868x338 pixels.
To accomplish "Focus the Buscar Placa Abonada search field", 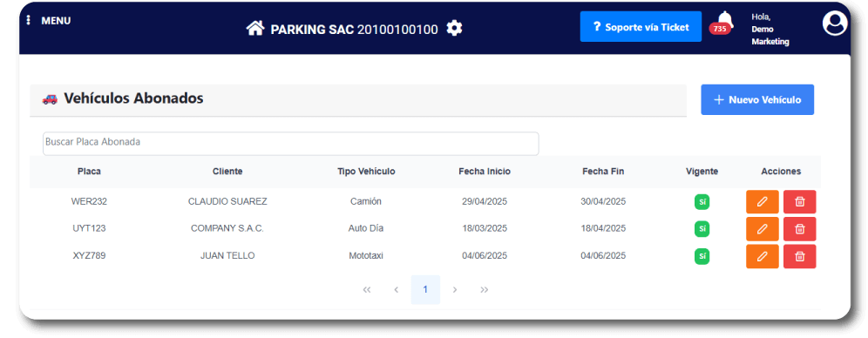I will click(x=290, y=143).
